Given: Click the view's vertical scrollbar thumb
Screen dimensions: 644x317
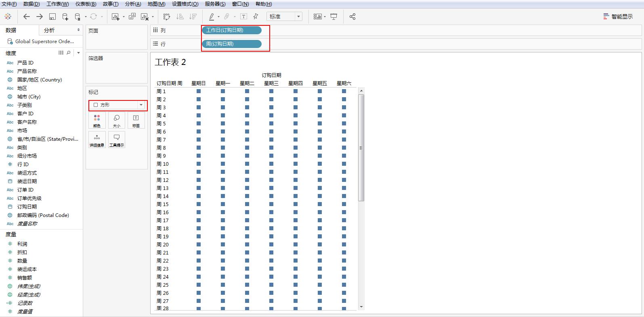Looking at the screenshot, I should (361, 148).
